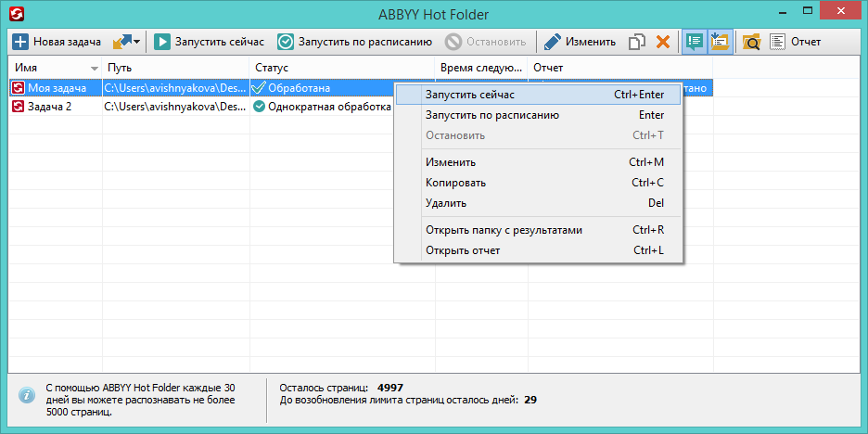Toggle the folder download icon in toolbar
This screenshot has width=868, height=434.
pyautogui.click(x=721, y=42)
